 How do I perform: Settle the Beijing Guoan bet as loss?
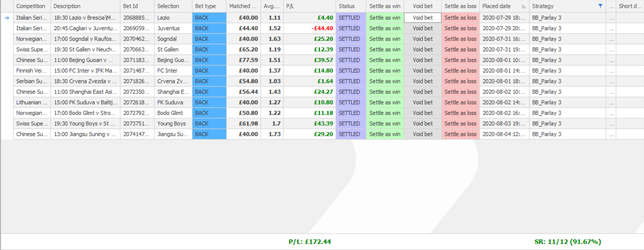pyautogui.click(x=460, y=60)
